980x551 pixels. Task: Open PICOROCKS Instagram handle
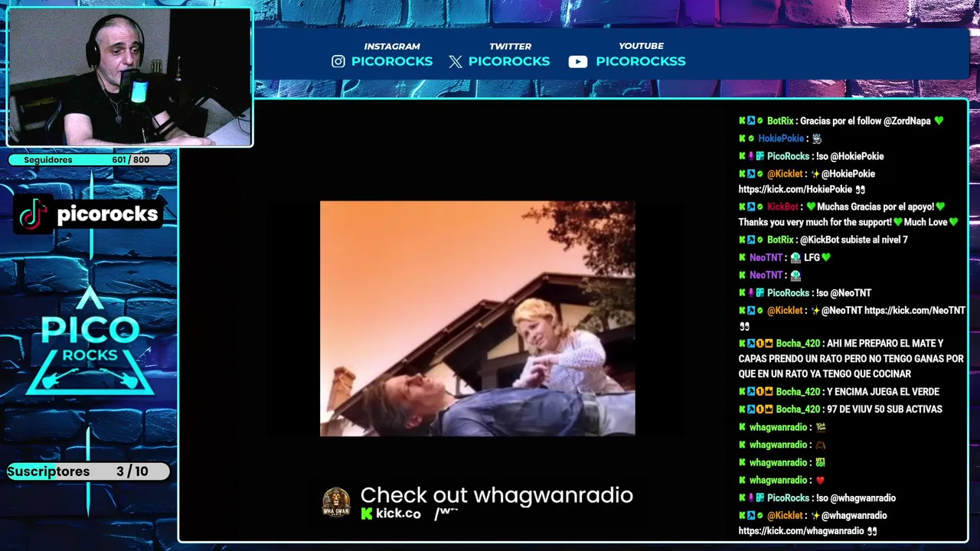point(392,61)
